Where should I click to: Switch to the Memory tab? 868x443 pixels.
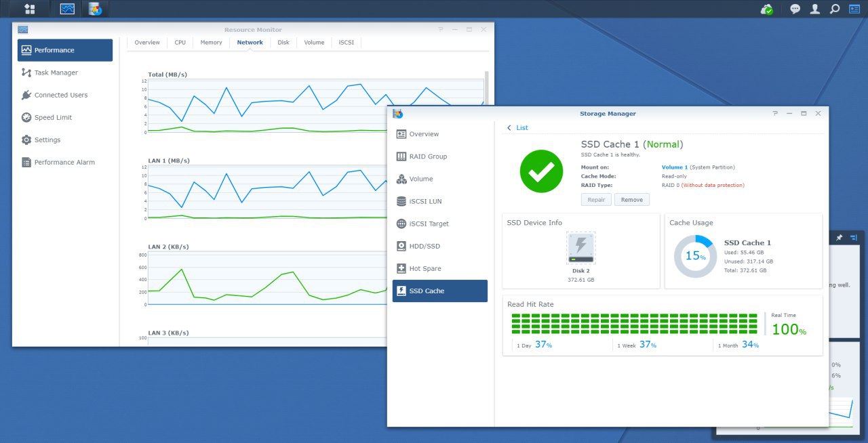click(x=211, y=42)
